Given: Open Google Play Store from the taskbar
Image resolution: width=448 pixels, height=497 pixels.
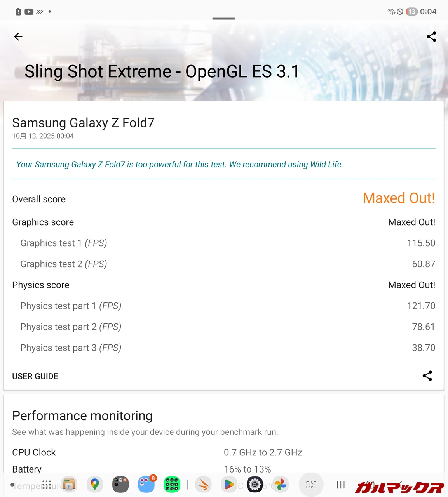Looking at the screenshot, I should pyautogui.click(x=229, y=485).
